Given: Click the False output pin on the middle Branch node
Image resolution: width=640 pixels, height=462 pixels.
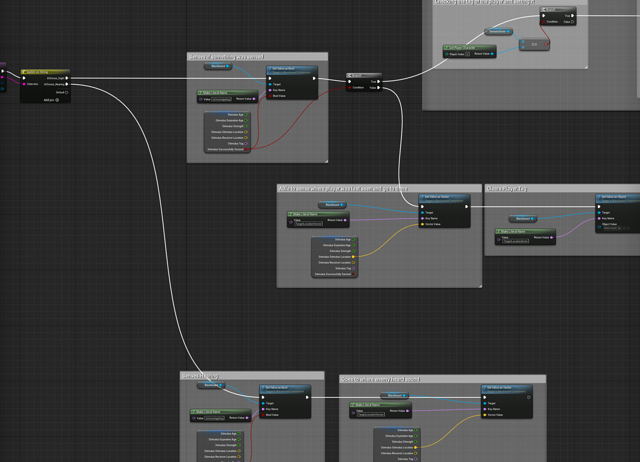Looking at the screenshot, I should 379,87.
